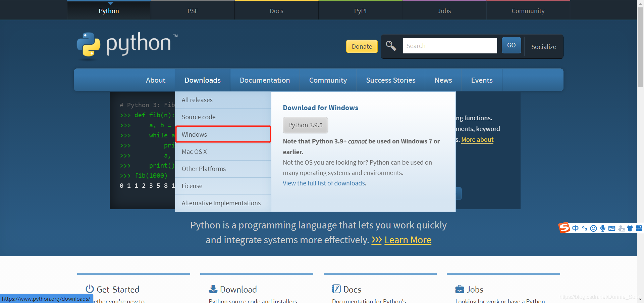
Task: Open the Success Stories navigation menu
Action: click(391, 80)
